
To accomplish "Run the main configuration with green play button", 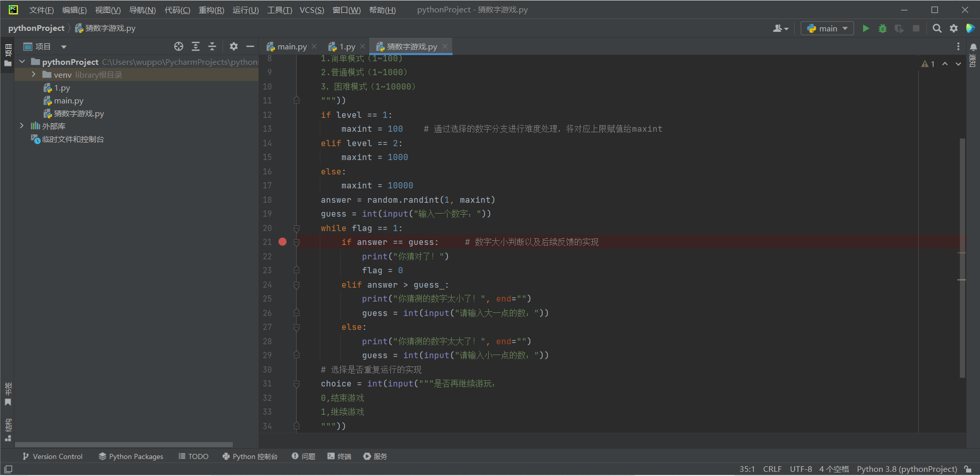I will tap(866, 28).
